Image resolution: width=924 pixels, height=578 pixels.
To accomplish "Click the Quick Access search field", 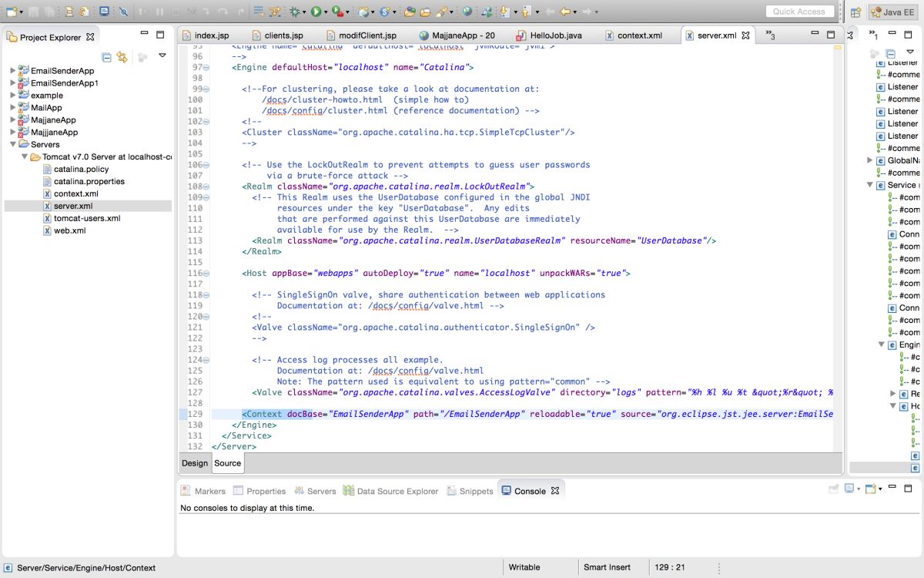I will tap(801, 12).
